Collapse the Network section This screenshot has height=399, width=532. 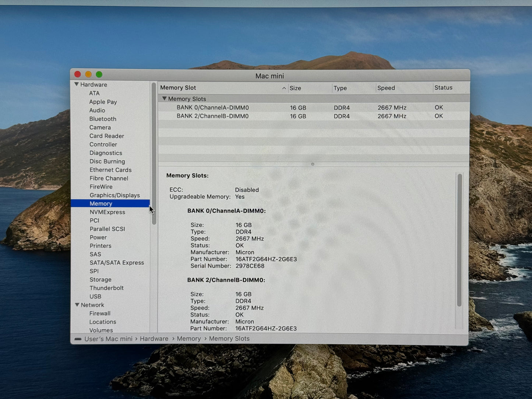point(77,305)
